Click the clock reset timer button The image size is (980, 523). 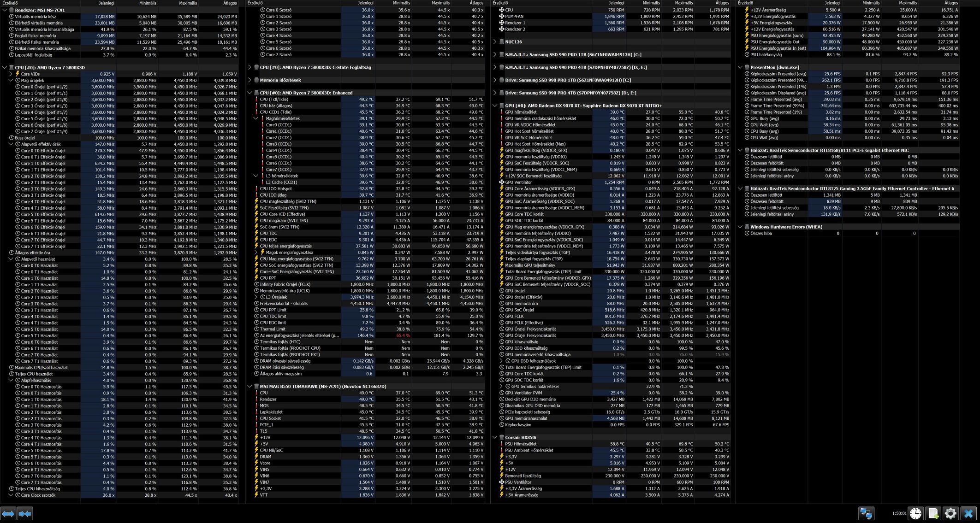(x=915, y=513)
